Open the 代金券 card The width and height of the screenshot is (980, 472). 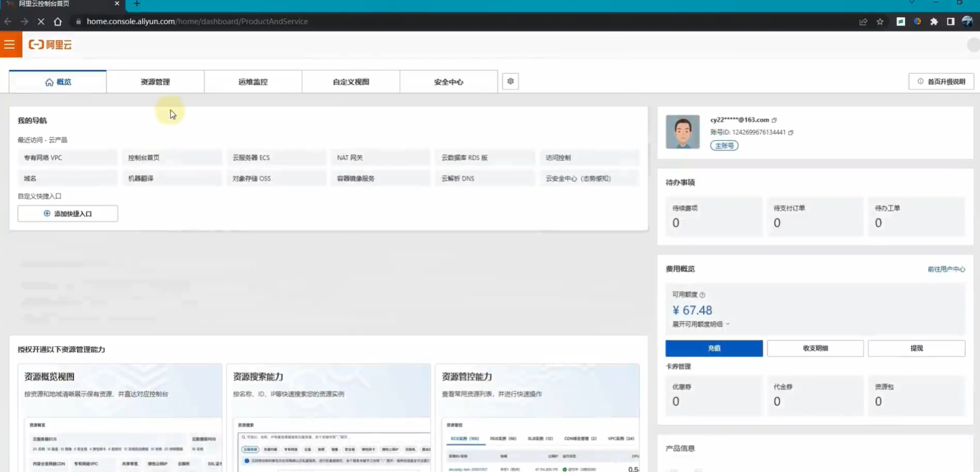(x=815, y=395)
